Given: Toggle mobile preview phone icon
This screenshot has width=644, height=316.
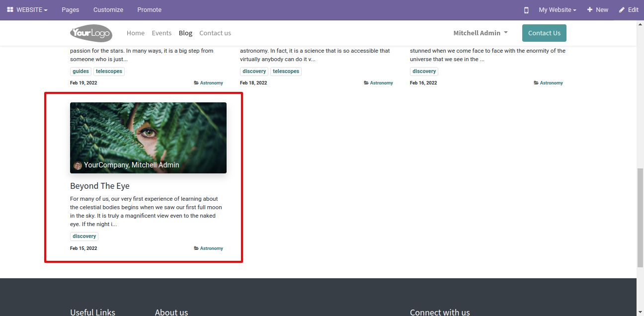Looking at the screenshot, I should click(526, 10).
